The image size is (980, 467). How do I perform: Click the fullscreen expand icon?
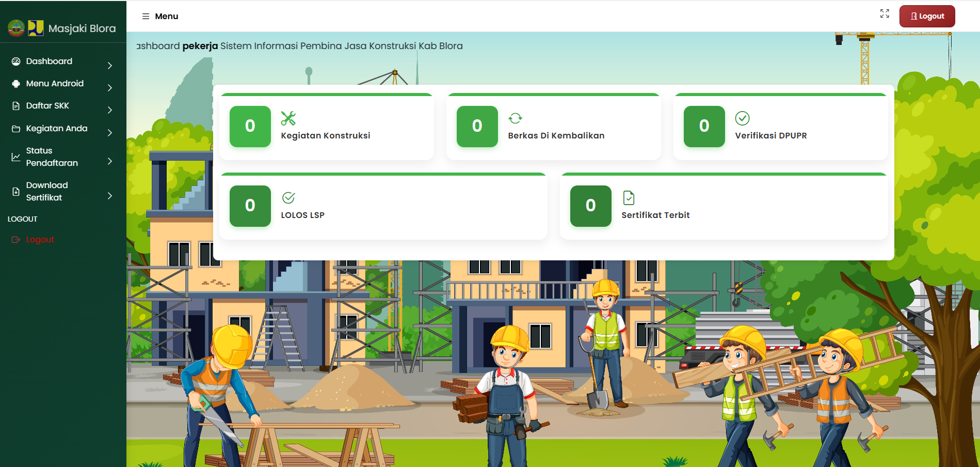(885, 14)
